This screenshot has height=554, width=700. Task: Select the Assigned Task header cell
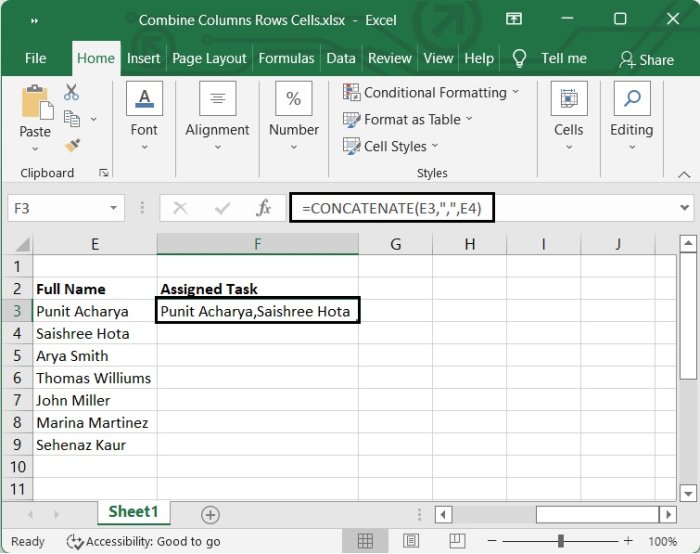258,289
